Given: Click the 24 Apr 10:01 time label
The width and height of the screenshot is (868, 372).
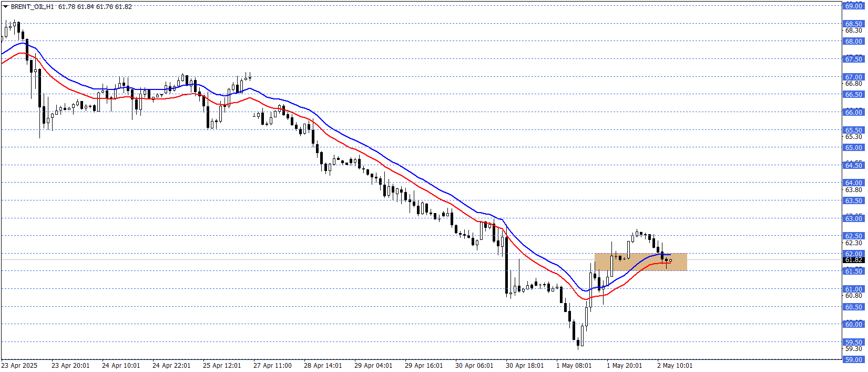Looking at the screenshot, I should click(x=121, y=366).
